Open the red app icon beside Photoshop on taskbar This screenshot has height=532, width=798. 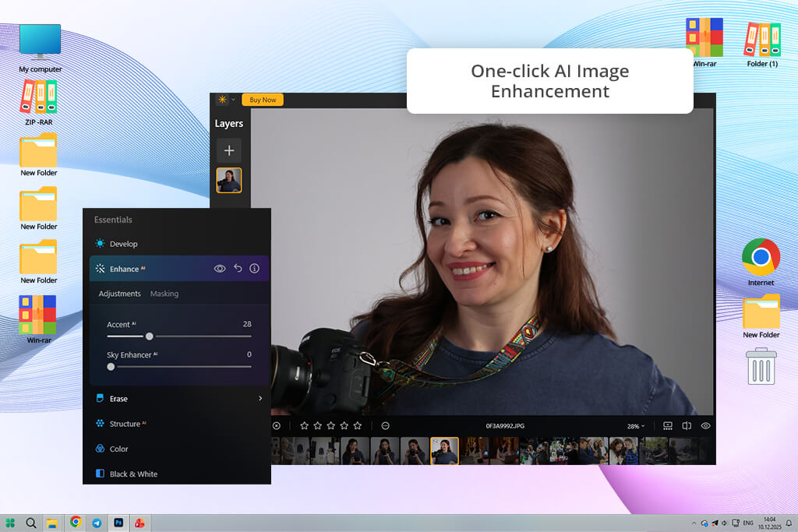click(139, 523)
